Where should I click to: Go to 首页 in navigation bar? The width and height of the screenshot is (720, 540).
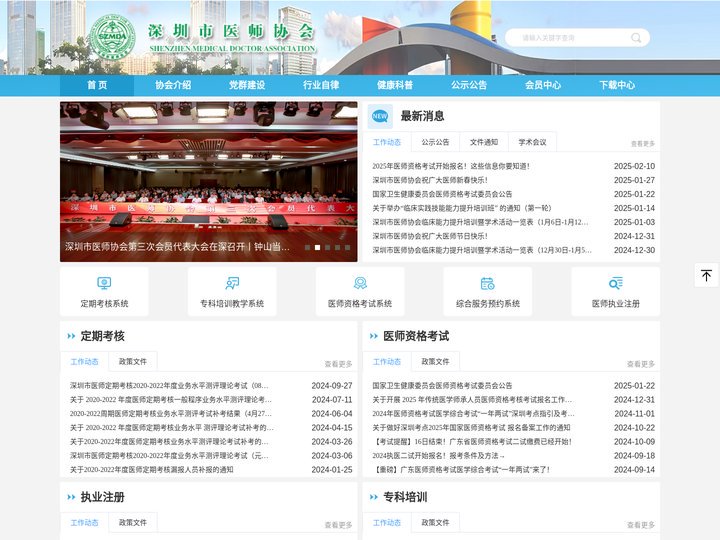tap(97, 85)
